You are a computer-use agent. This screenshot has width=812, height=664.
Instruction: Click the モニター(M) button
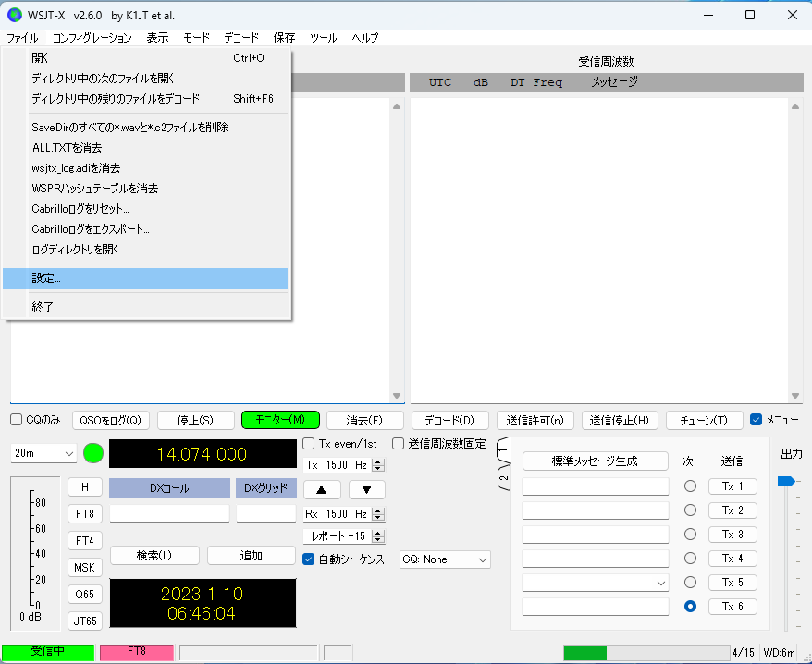(x=280, y=420)
